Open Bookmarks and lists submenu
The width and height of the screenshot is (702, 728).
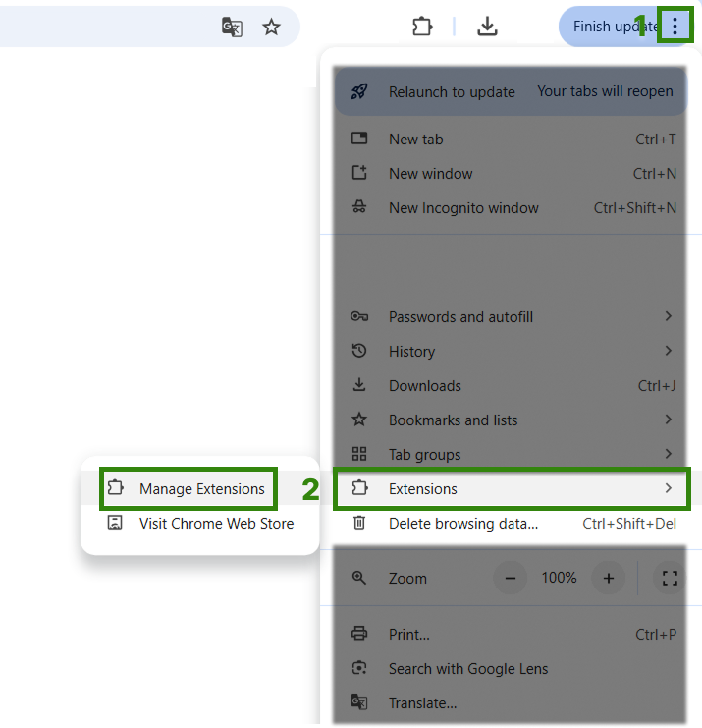pos(511,420)
